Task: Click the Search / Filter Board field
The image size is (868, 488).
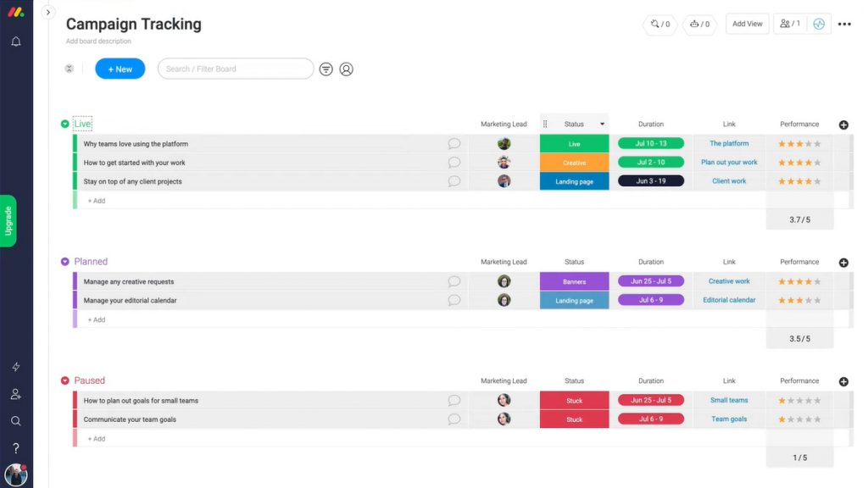Action: point(235,69)
